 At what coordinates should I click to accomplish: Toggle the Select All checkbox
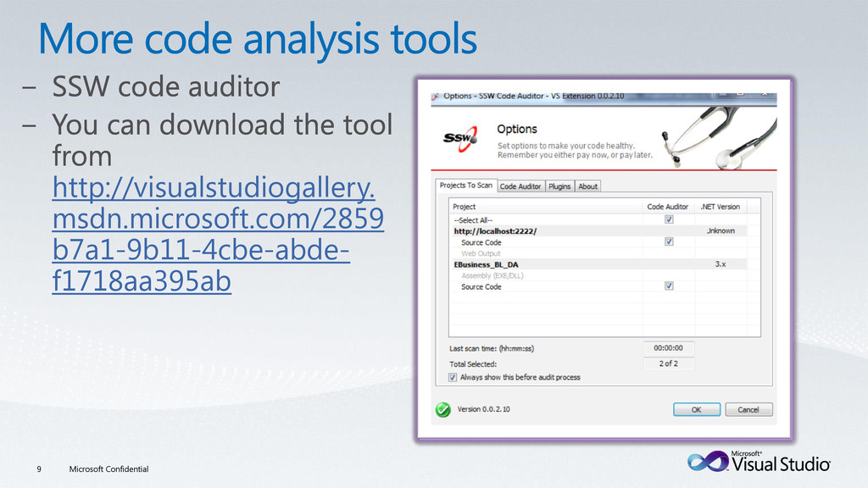pos(669,219)
